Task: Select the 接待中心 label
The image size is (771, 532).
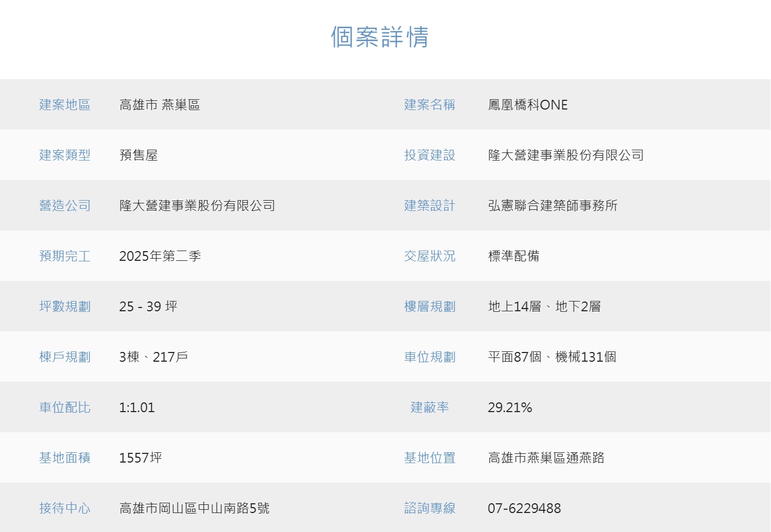Action: click(x=65, y=508)
